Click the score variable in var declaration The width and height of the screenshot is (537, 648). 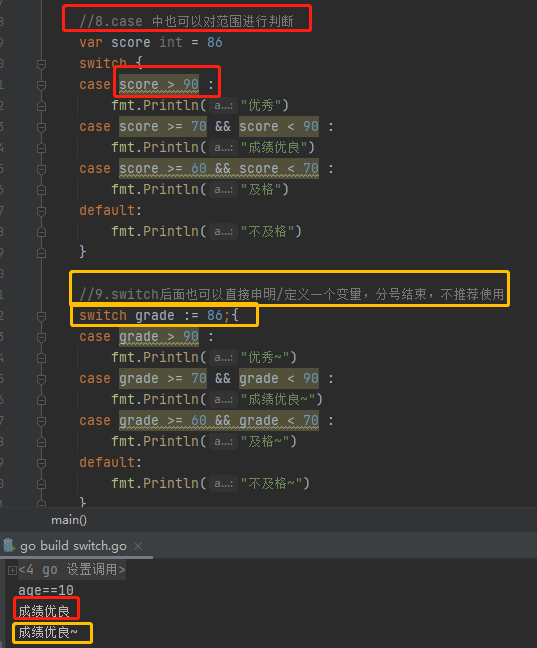(131, 42)
